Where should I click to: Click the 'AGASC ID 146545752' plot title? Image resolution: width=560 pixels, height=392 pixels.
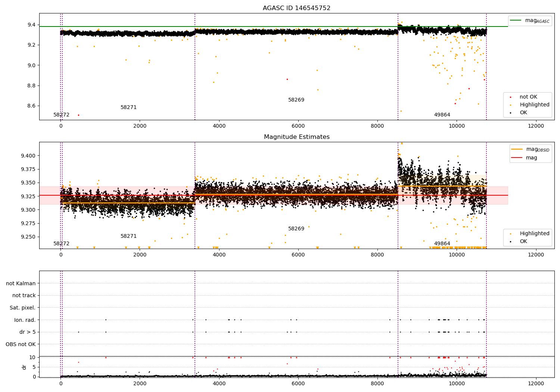point(296,8)
